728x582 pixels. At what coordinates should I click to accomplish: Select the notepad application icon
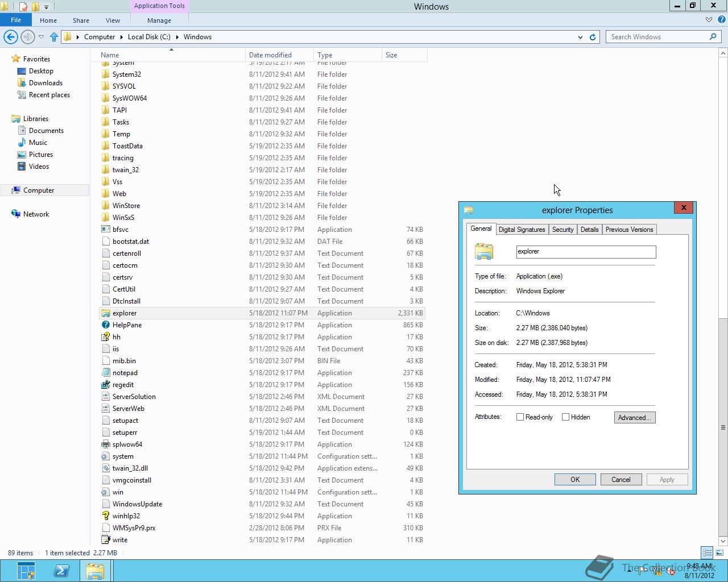(105, 373)
